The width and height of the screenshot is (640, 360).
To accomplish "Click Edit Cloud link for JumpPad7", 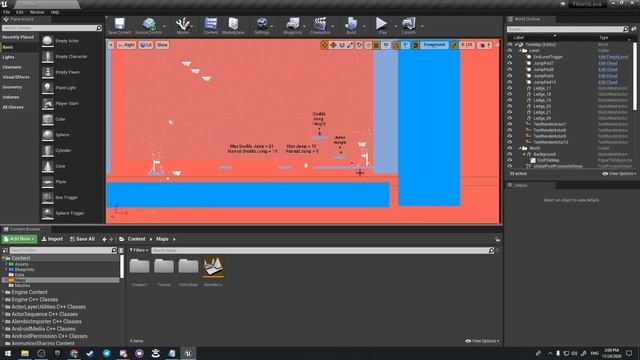I will tap(608, 64).
